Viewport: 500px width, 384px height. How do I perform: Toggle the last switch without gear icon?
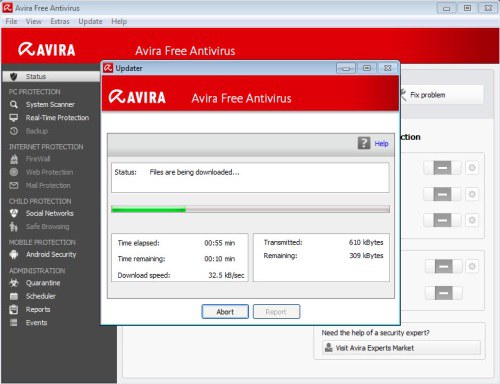tap(444, 293)
